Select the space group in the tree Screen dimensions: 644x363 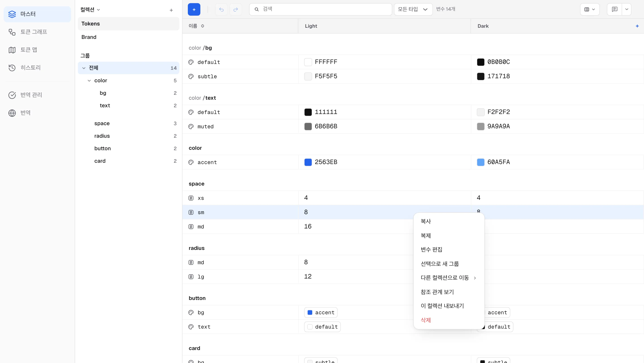pos(129,123)
